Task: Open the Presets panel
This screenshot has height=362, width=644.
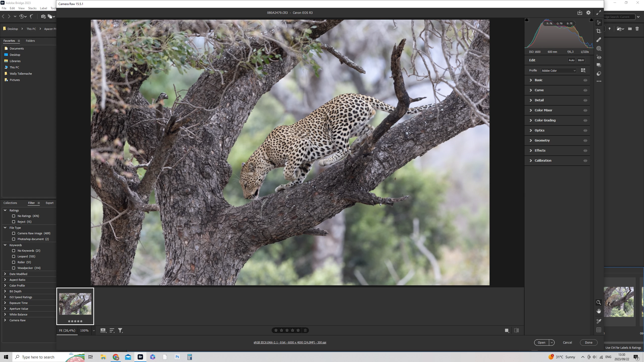Action: 599,74
